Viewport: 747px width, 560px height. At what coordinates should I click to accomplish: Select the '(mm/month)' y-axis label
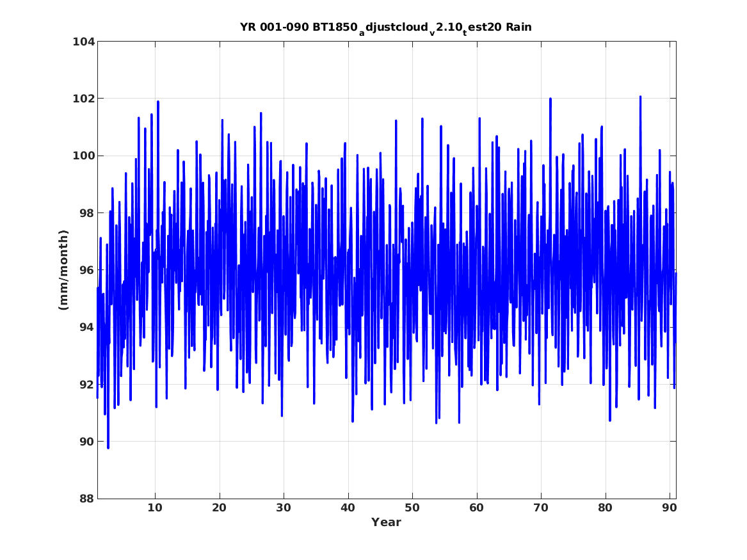[x=63, y=270]
